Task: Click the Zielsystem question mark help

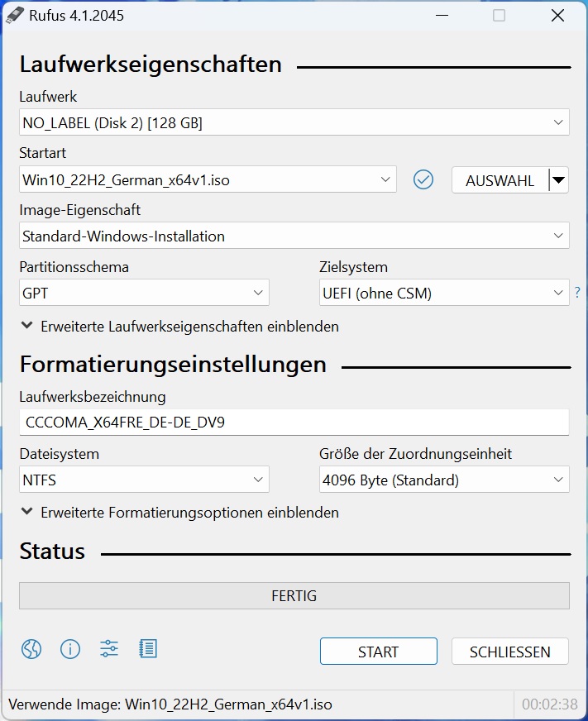Action: [577, 293]
